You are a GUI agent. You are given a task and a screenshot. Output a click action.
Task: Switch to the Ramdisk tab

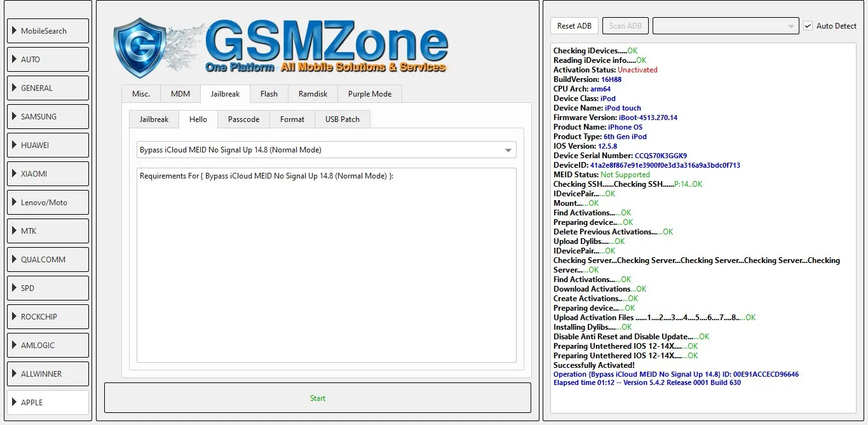point(313,94)
